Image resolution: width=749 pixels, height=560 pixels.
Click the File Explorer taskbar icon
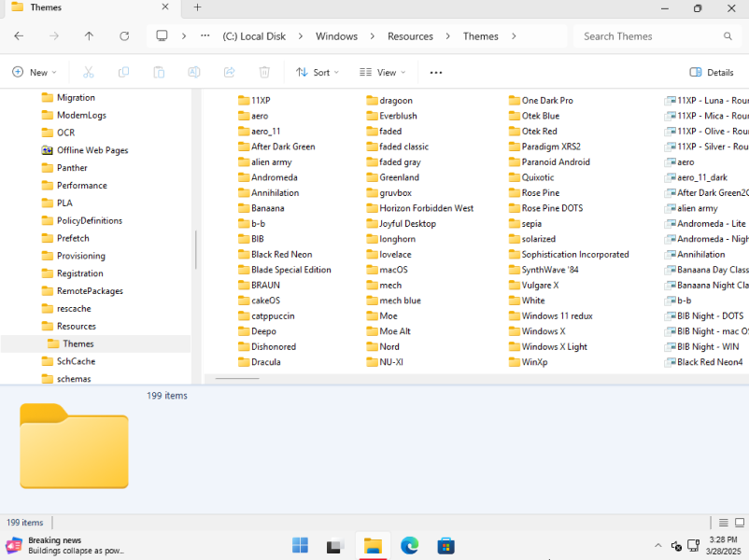click(373, 545)
